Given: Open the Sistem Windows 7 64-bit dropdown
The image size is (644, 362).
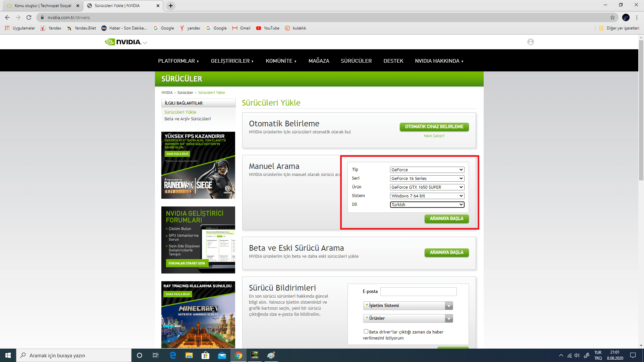Looking at the screenshot, I should [x=427, y=196].
